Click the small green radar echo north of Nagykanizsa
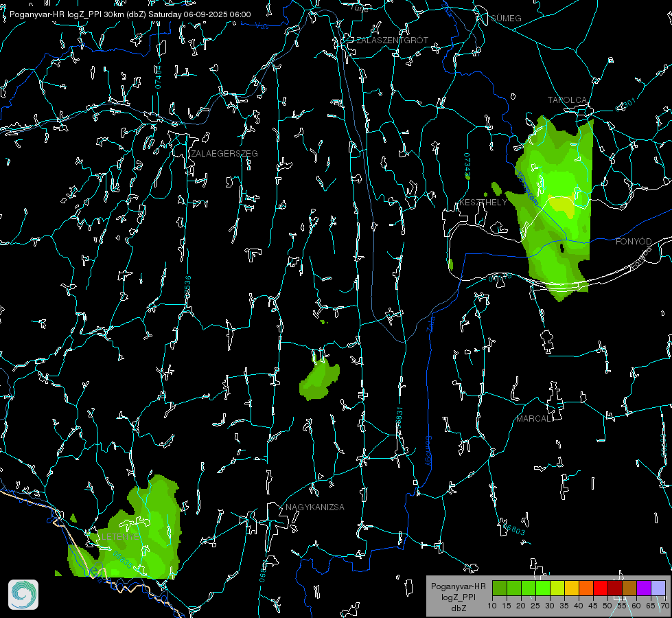 [320, 379]
